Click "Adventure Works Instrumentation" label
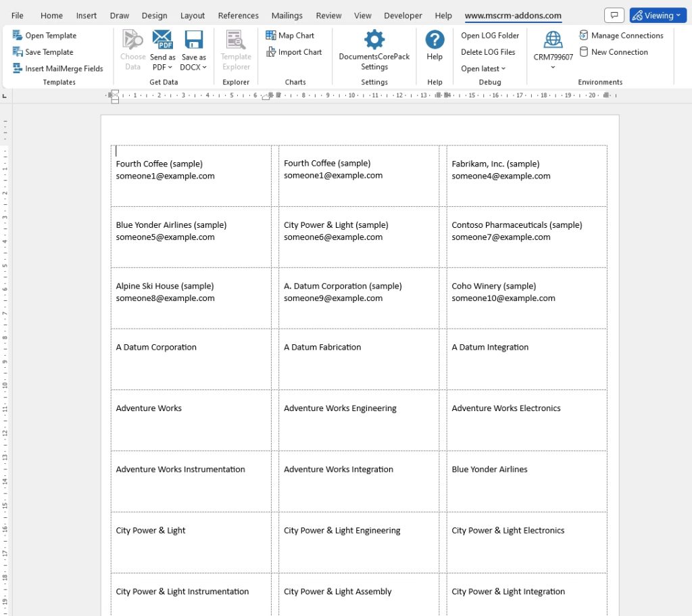The image size is (692, 616). pos(180,469)
